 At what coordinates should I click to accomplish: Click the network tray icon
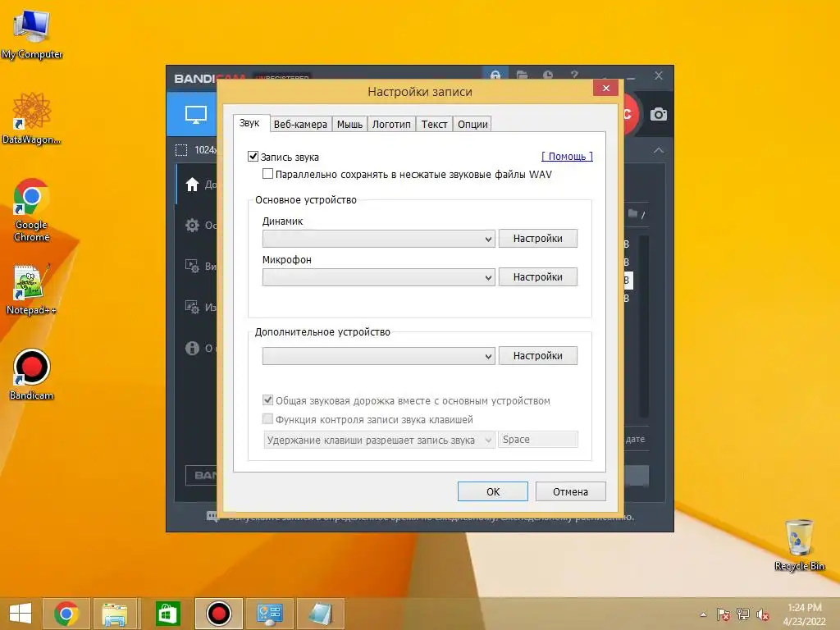tap(743, 614)
